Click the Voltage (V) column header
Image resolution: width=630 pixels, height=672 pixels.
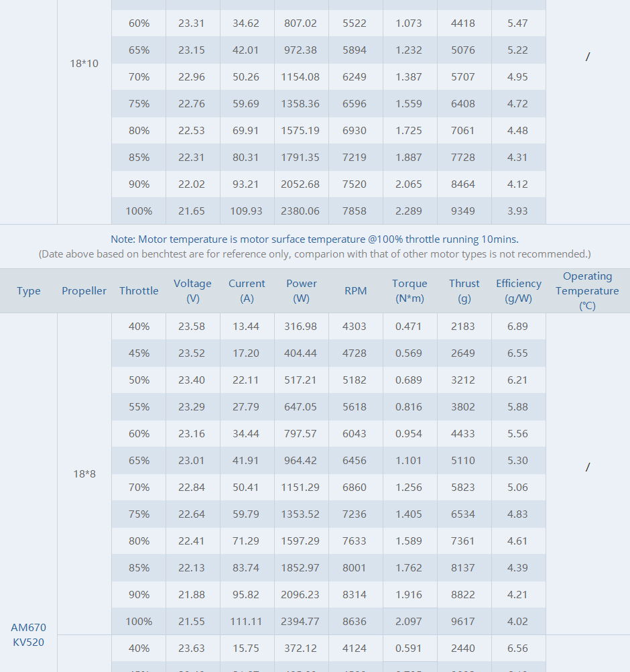192,291
